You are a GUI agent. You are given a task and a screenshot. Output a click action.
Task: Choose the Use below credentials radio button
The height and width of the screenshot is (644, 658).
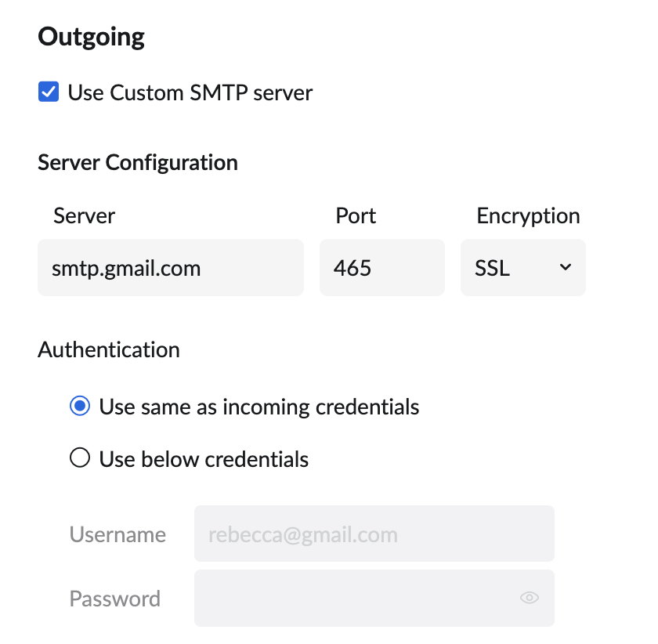(x=80, y=458)
